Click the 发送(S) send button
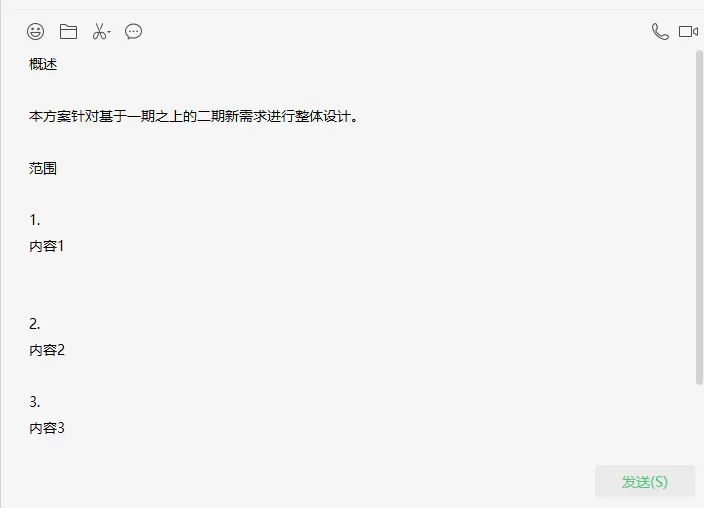Image resolution: width=704 pixels, height=508 pixels. [x=645, y=482]
